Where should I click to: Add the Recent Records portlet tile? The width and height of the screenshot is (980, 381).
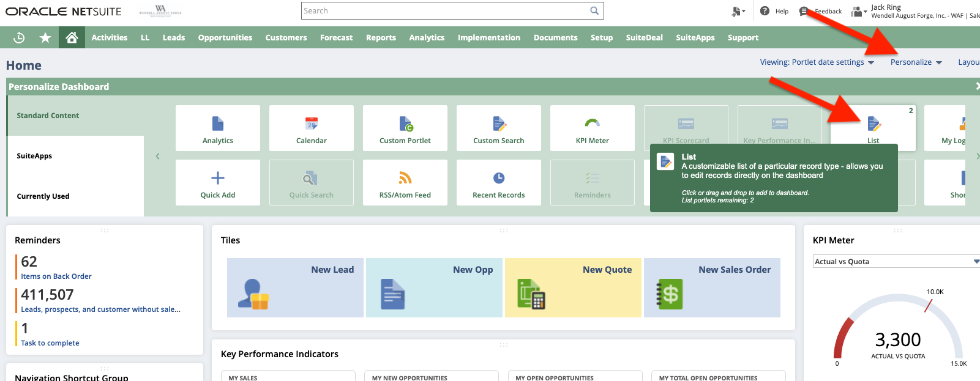499,182
